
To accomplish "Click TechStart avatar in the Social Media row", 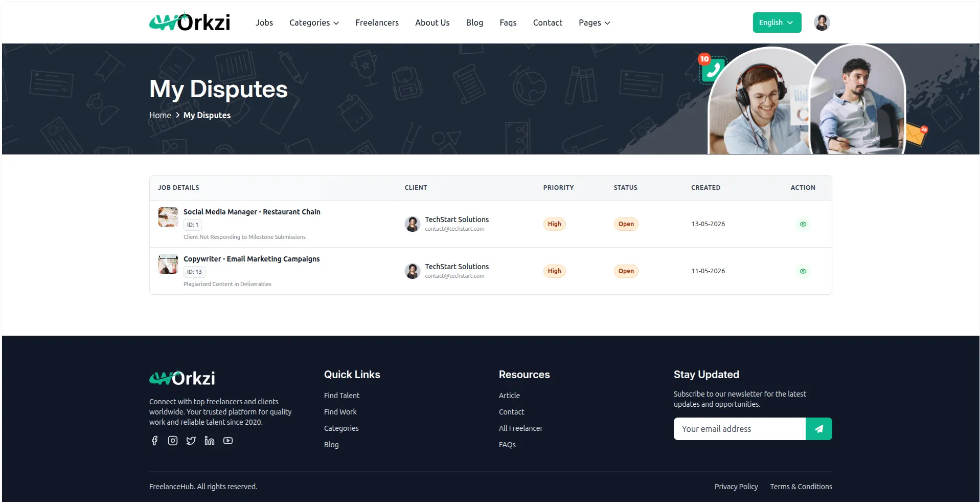I will click(x=412, y=224).
